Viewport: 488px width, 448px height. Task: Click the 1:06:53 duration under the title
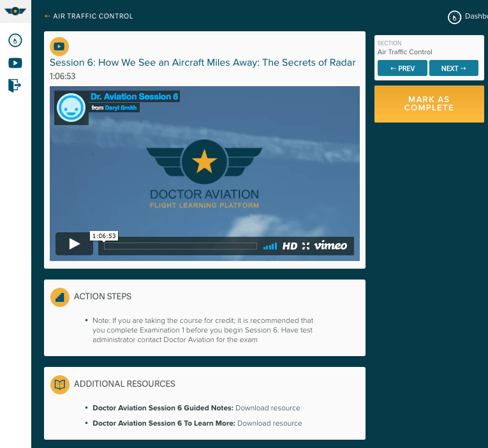pos(63,77)
